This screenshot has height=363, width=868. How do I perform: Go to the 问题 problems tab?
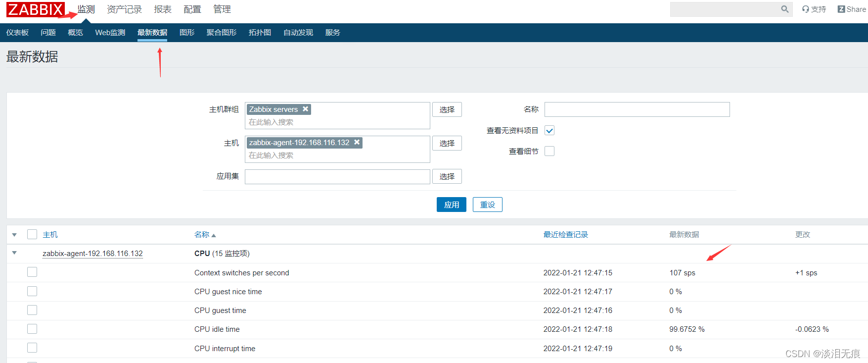click(48, 32)
